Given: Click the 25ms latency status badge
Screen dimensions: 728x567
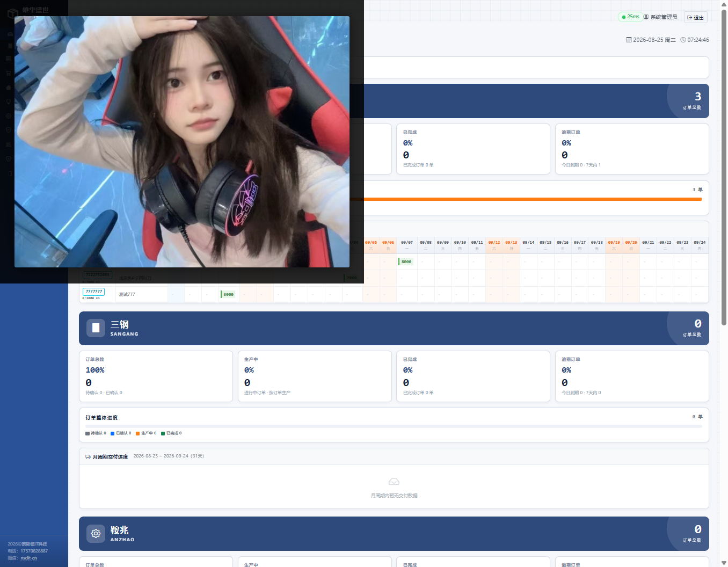Looking at the screenshot, I should 630,17.
